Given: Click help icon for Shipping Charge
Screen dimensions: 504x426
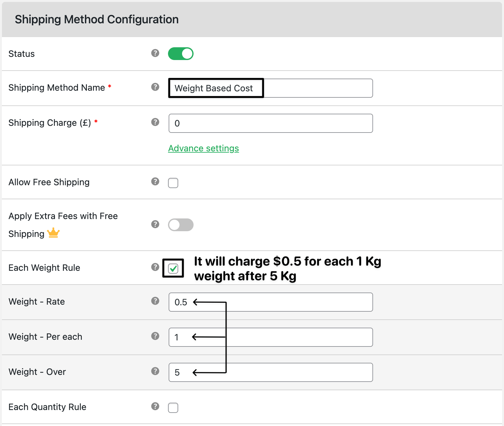Looking at the screenshot, I should [155, 122].
